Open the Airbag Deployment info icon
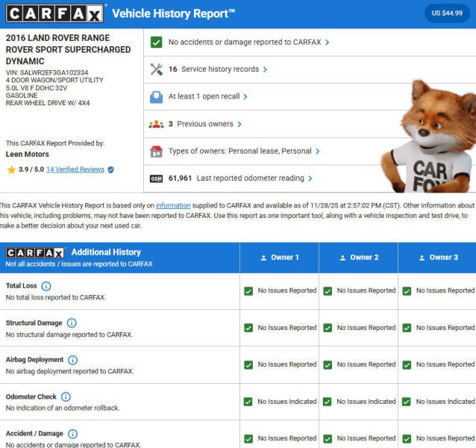Image resolution: width=476 pixels, height=448 pixels. 72,360
